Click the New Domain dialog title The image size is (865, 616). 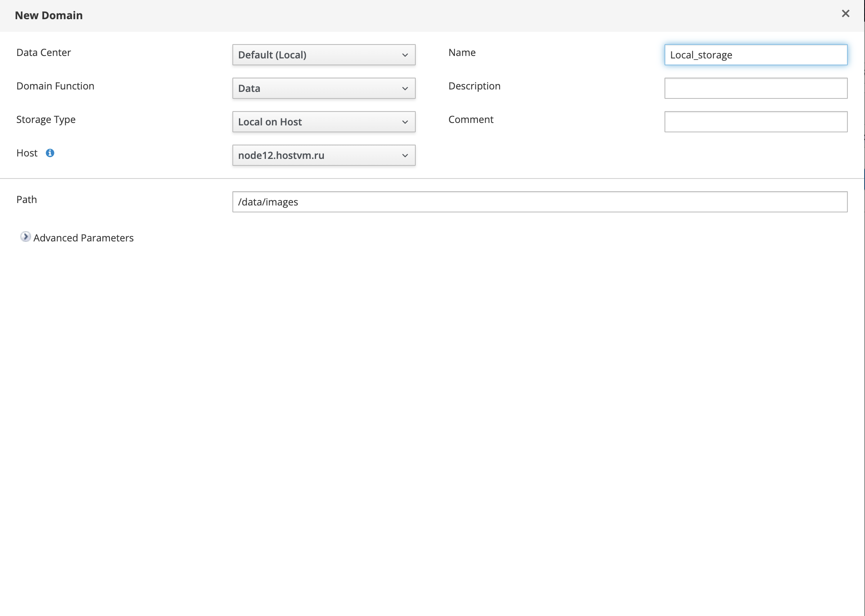pos(49,16)
